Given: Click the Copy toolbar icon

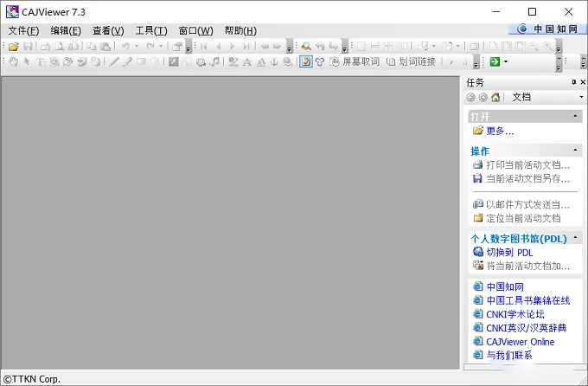Looking at the screenshot, I should coord(91,47).
